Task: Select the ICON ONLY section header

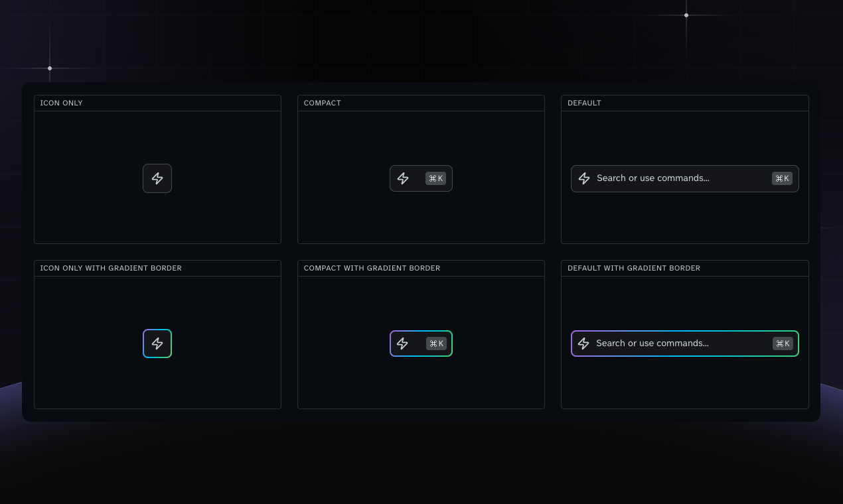Action: coord(61,103)
